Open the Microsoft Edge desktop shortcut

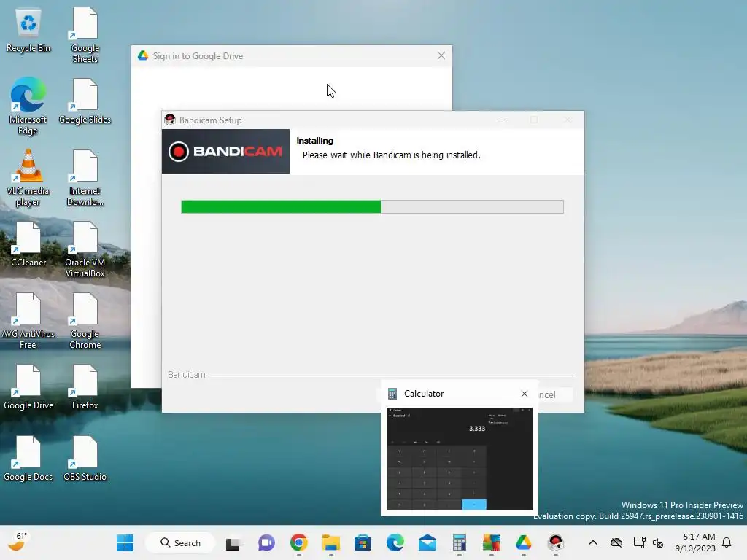tap(28, 106)
